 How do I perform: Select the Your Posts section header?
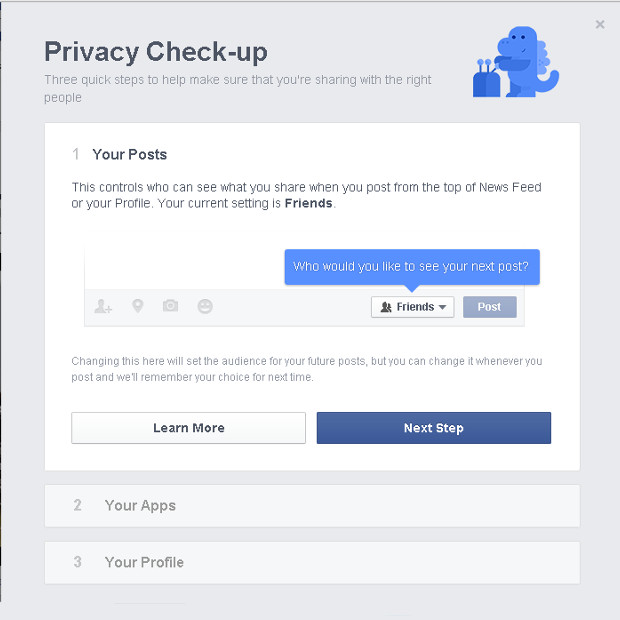pos(130,155)
